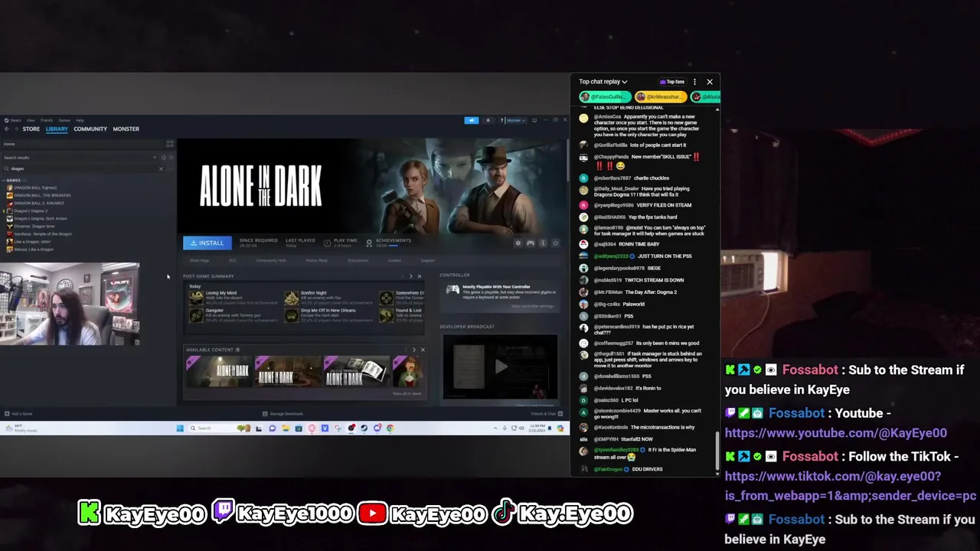Open the ACHIEVEMENTS progress on game bar
The height and width of the screenshot is (551, 980).
pos(387,243)
